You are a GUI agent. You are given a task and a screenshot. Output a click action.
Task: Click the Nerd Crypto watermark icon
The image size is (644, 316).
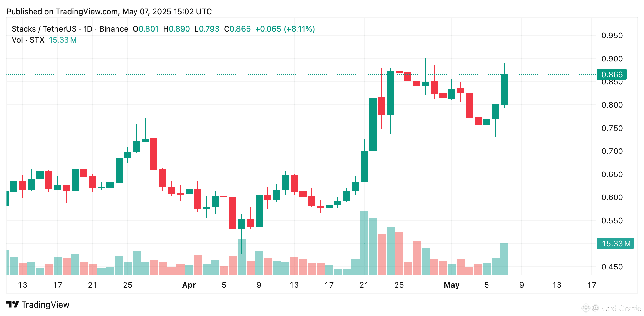click(x=586, y=308)
